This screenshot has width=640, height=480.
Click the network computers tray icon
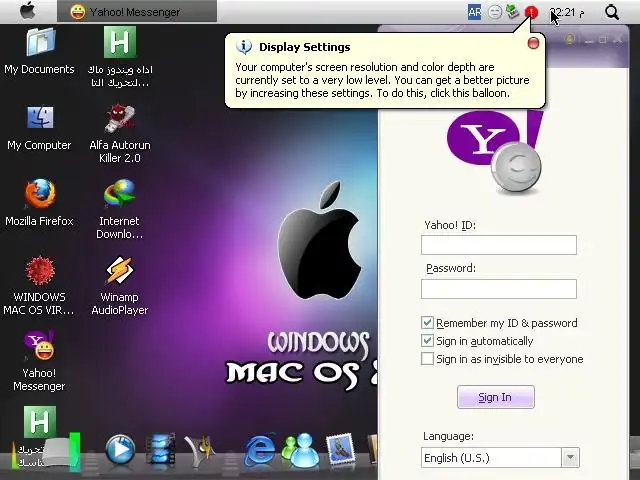click(513, 11)
